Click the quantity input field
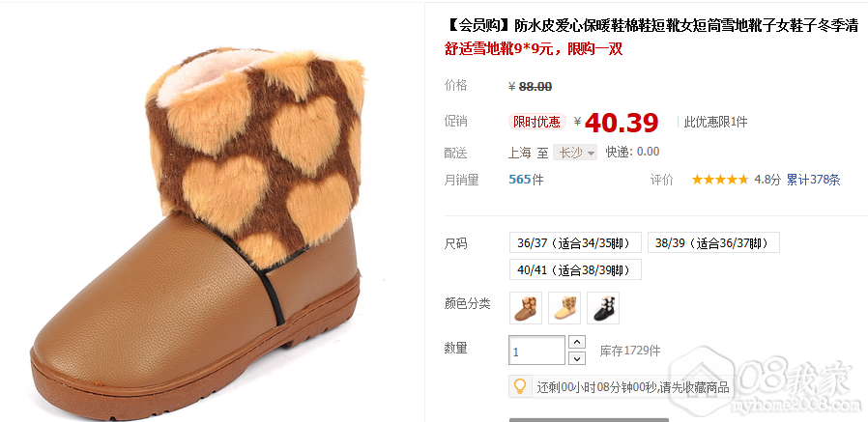Viewport: 868px width, 422px height. (x=537, y=351)
